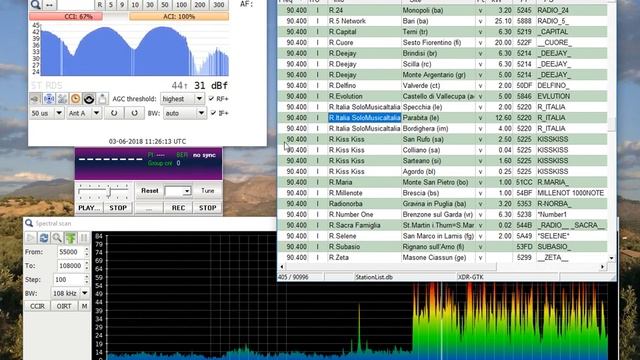
Task: Click the counter-clockwise rotate icon
Action: point(114,113)
